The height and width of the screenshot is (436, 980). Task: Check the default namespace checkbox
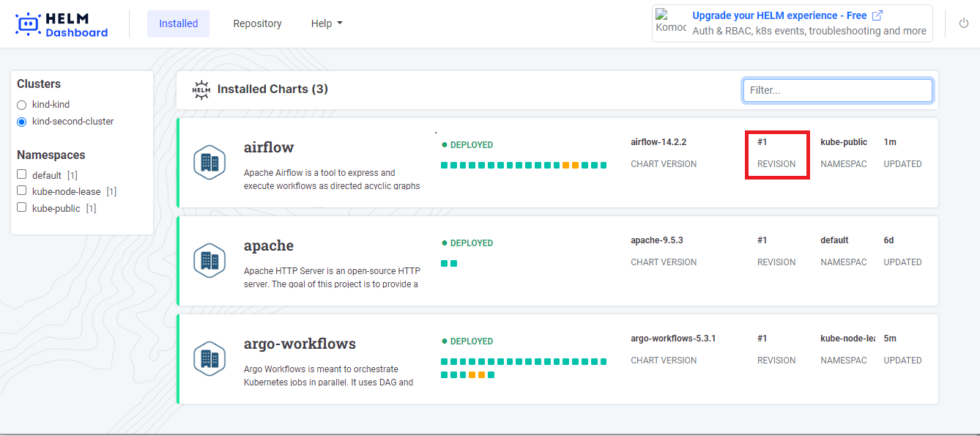22,174
